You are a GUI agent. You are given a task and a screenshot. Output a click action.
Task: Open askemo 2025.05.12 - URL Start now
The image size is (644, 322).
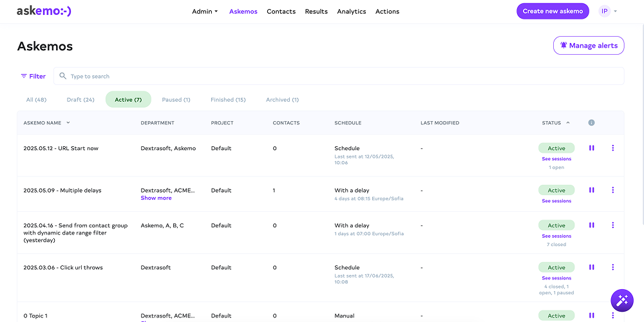tap(61, 148)
